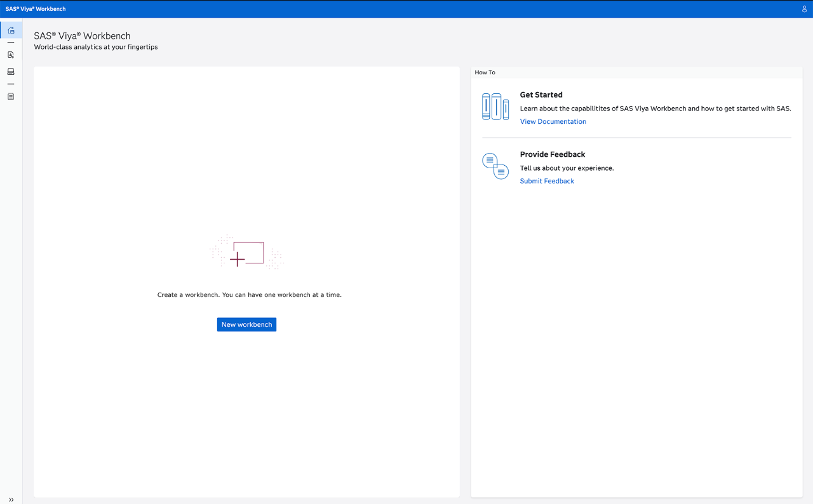813x504 pixels.
Task: Open the user profile icon
Action: (804, 9)
